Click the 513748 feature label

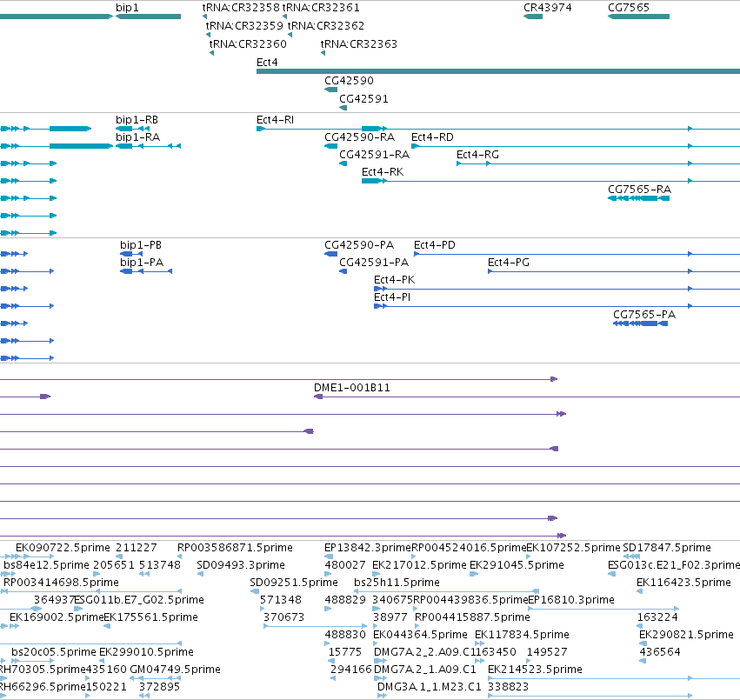click(x=160, y=565)
